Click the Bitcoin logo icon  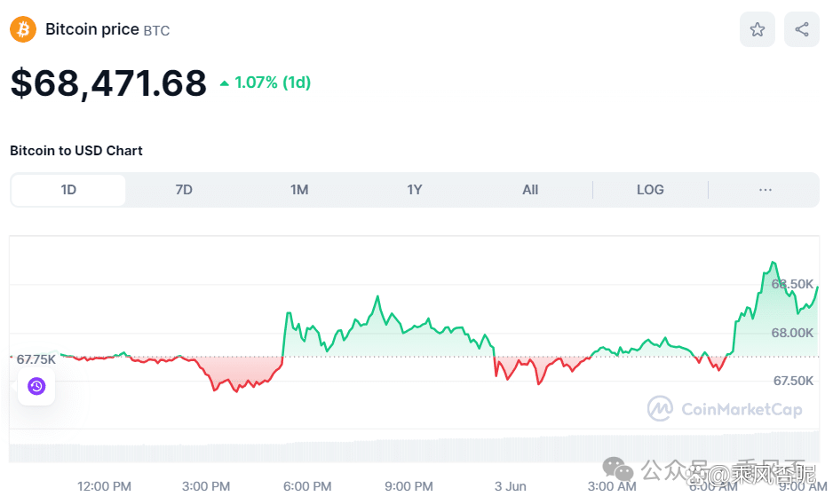[x=23, y=29]
